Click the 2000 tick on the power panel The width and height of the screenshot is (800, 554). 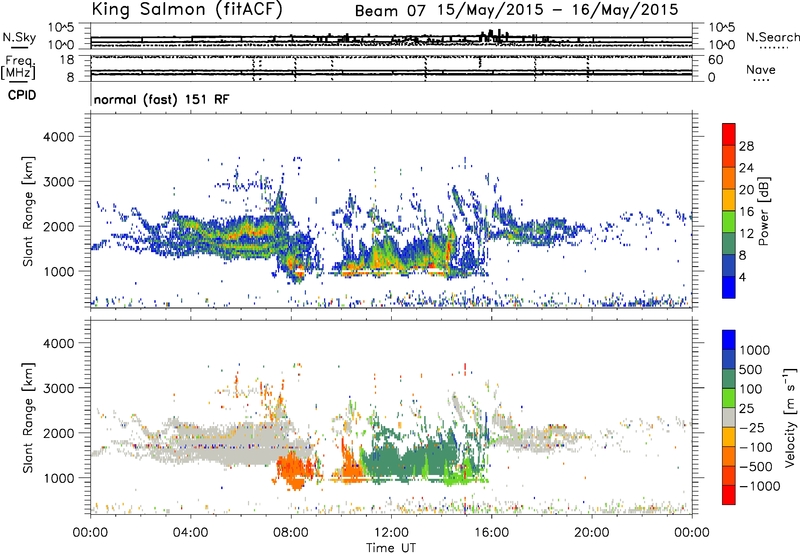tap(58, 226)
